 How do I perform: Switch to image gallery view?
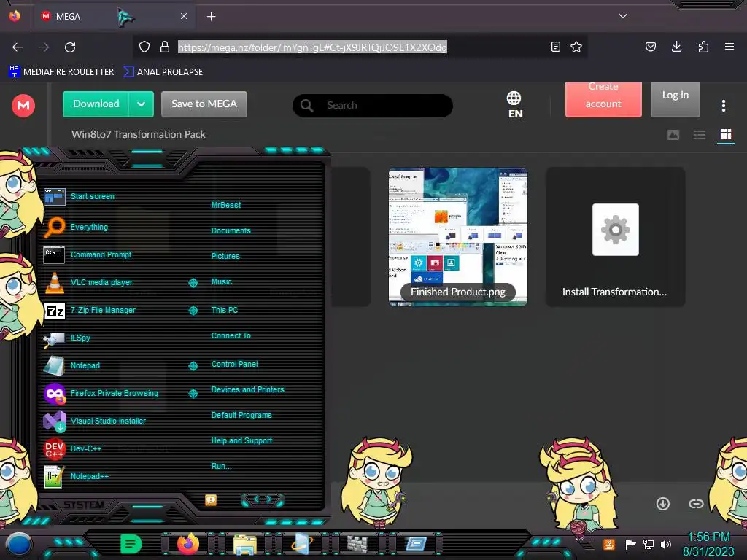673,135
